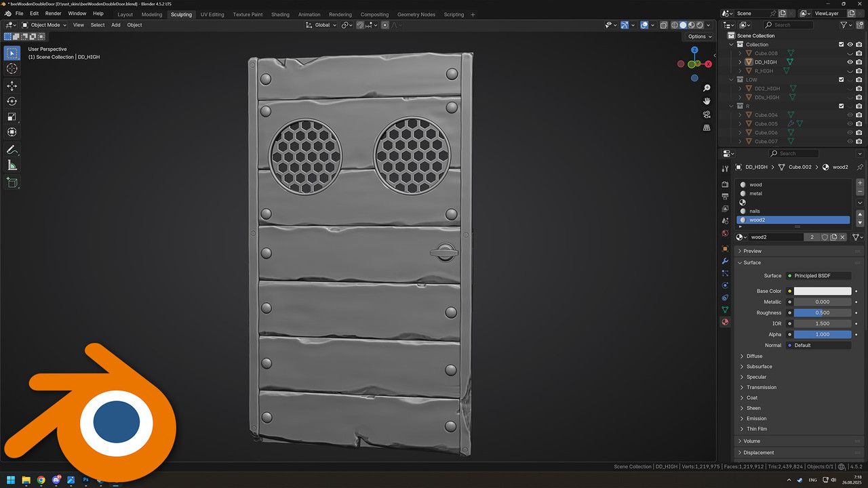The image size is (868, 488).
Task: Toggle proportional editing button
Action: 385,25
